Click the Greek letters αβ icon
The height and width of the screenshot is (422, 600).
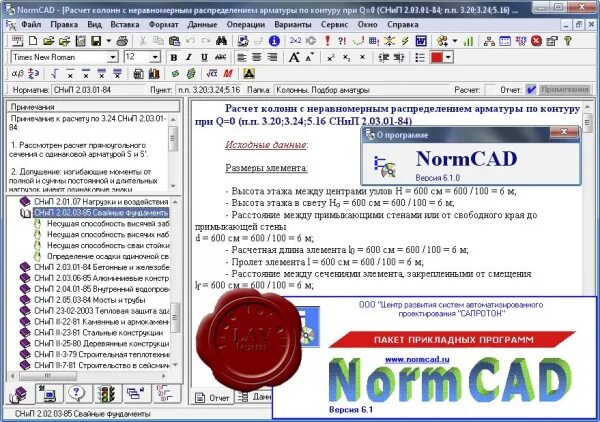coord(17,73)
